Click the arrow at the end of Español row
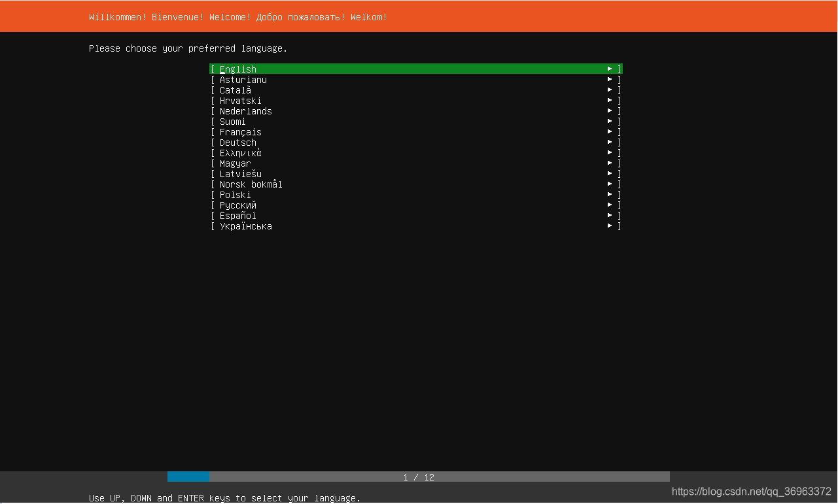Image resolution: width=838 pixels, height=504 pixels. tap(610, 215)
